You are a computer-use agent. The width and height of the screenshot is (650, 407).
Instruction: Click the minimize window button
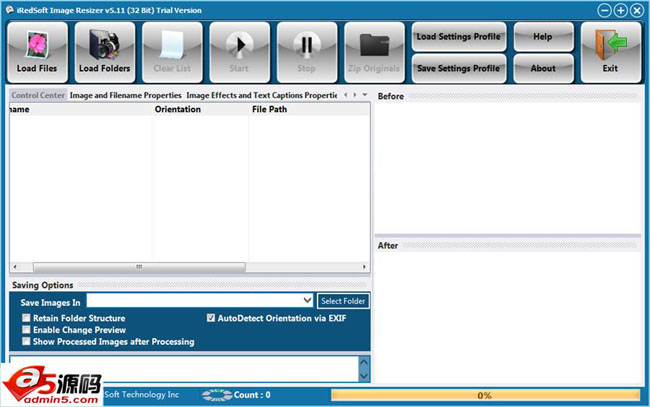[604, 10]
